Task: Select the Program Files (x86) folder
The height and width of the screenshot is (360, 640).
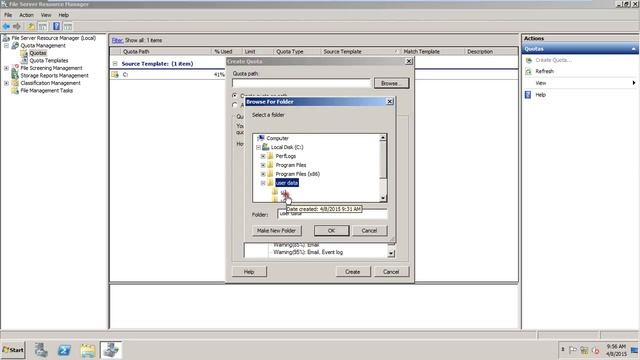Action: pos(298,174)
